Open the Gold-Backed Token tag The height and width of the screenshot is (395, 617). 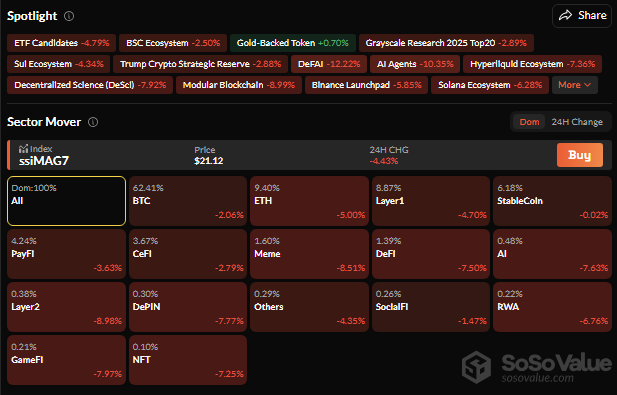tap(293, 43)
